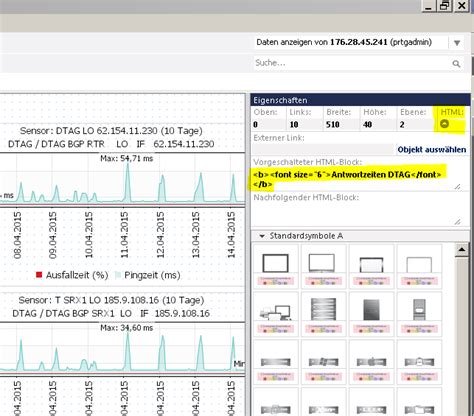The image size is (474, 416).
Task: Click the teal Pingzeit legend swatch
Action: pyautogui.click(x=118, y=275)
